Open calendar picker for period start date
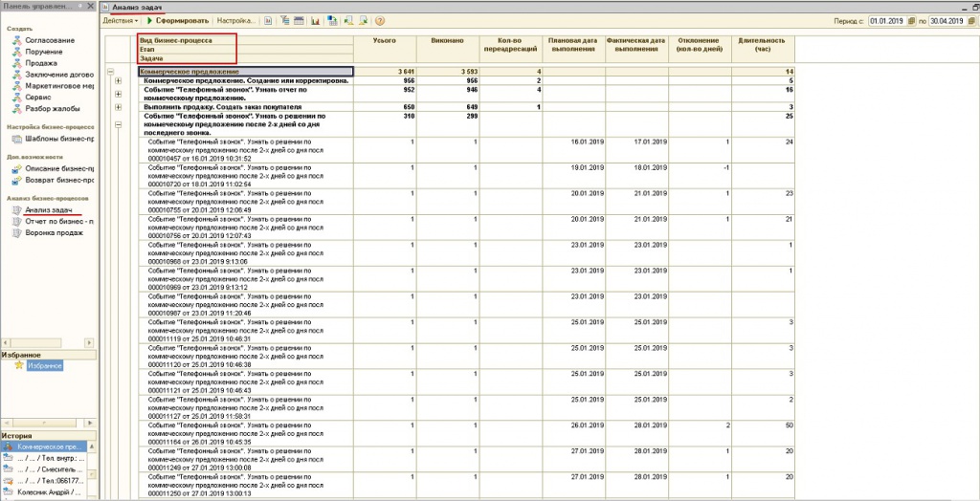This screenshot has width=980, height=501. pos(912,21)
